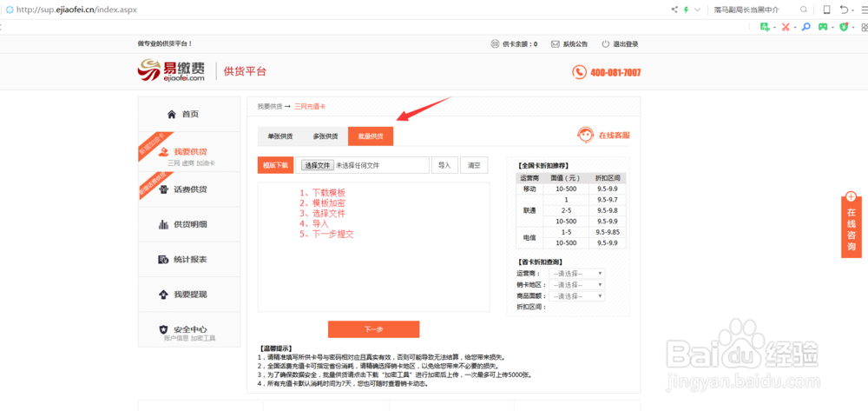Click the 联通 cell in the discount table
Image resolution: width=868 pixels, height=411 pixels.
tap(529, 210)
